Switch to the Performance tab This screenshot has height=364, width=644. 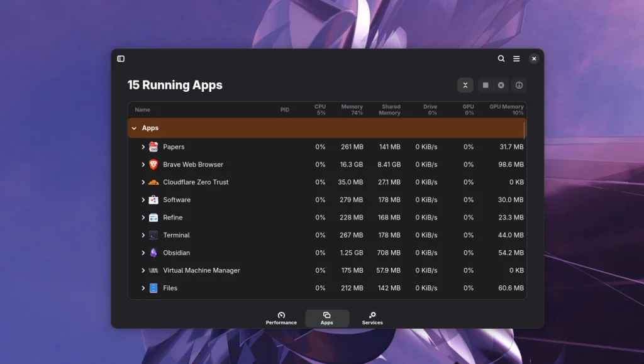[x=281, y=317]
